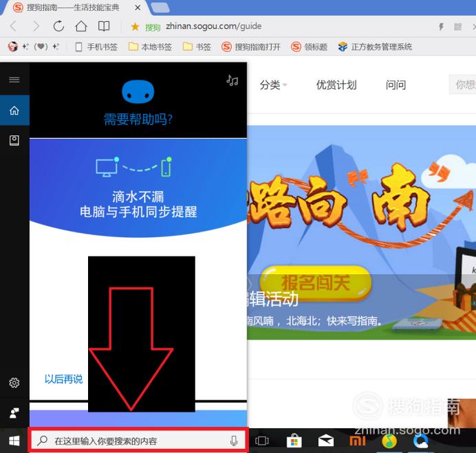Close the 搜狗指南 browser tab
Screen dimensions: 476x453
tap(138, 8)
